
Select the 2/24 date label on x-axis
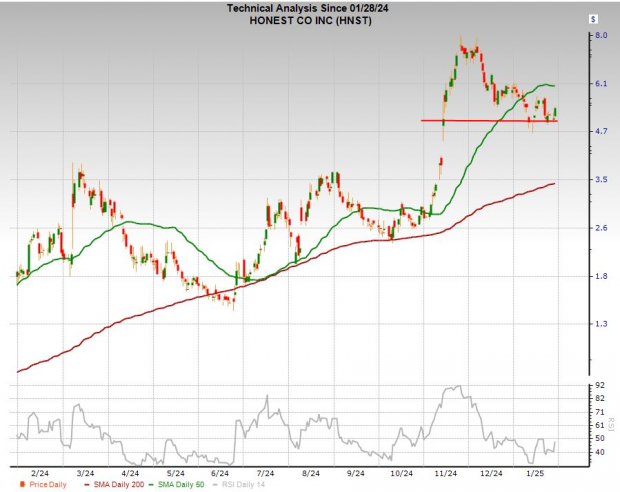pos(38,470)
